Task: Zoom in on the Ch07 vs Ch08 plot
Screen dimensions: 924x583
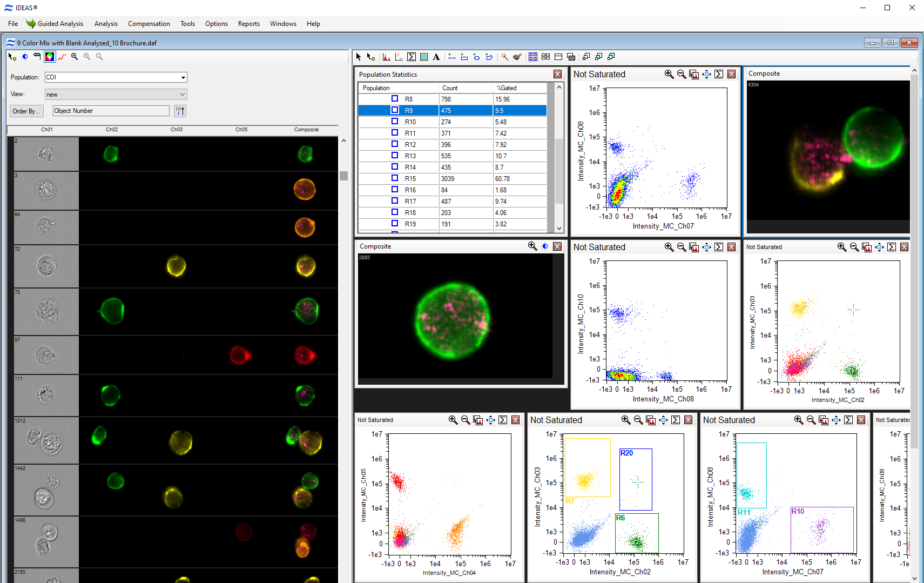Action: tap(669, 74)
